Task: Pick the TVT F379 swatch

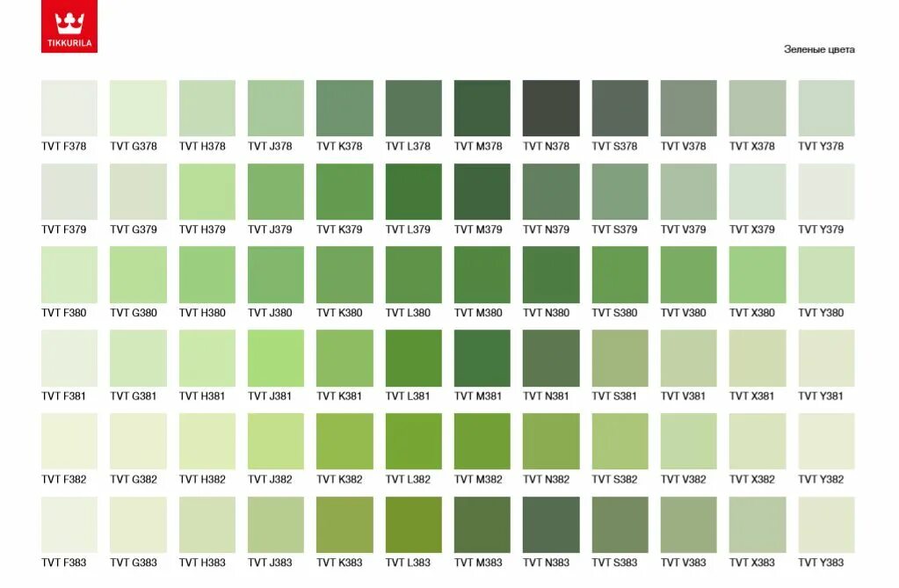Action: point(69,192)
